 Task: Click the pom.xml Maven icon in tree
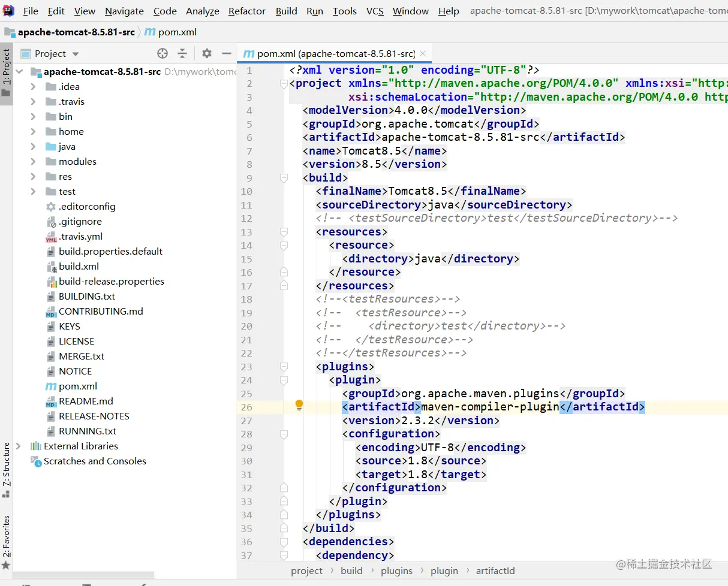(x=51, y=386)
